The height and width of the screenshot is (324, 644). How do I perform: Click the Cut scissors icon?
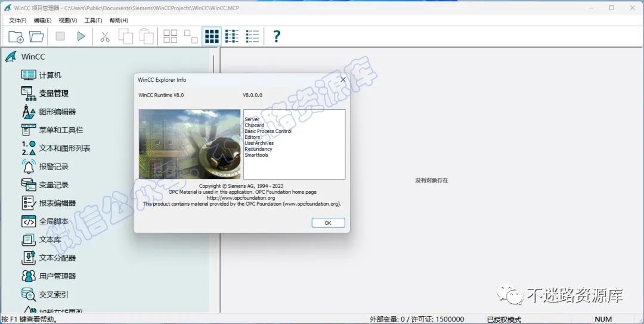click(105, 36)
